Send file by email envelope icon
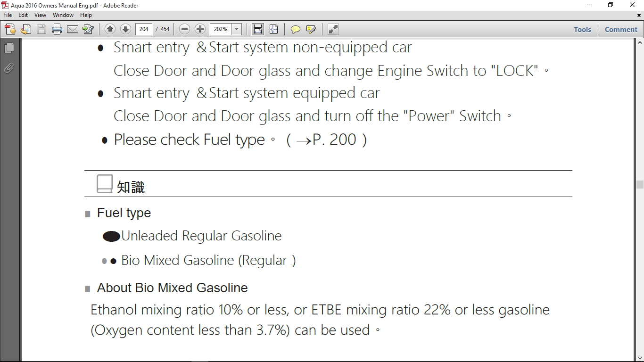Image resolution: width=644 pixels, height=362 pixels. click(73, 29)
